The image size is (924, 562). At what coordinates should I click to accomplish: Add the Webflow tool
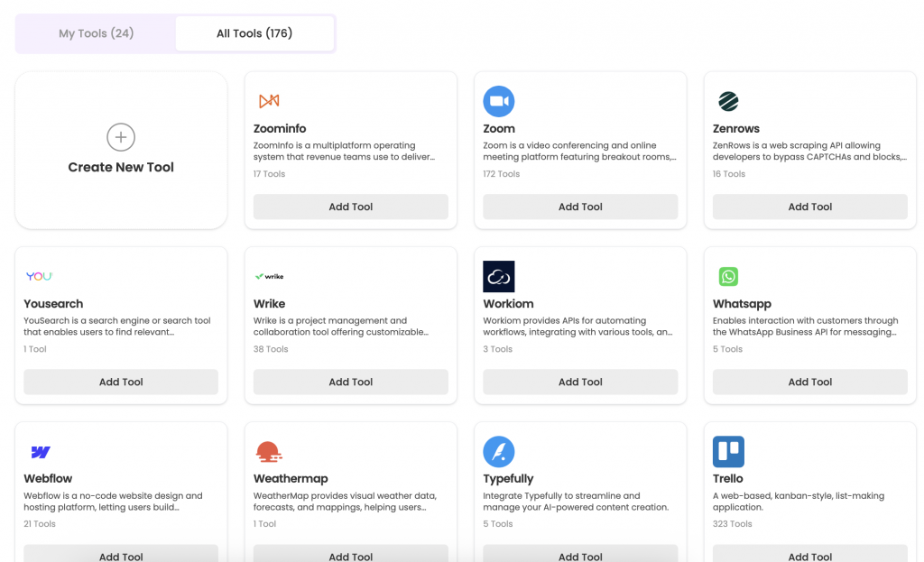[121, 554]
